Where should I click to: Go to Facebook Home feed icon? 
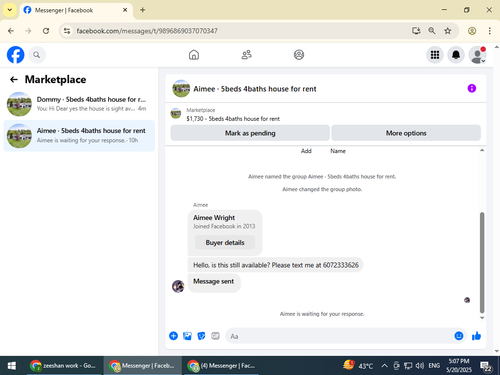tap(194, 55)
